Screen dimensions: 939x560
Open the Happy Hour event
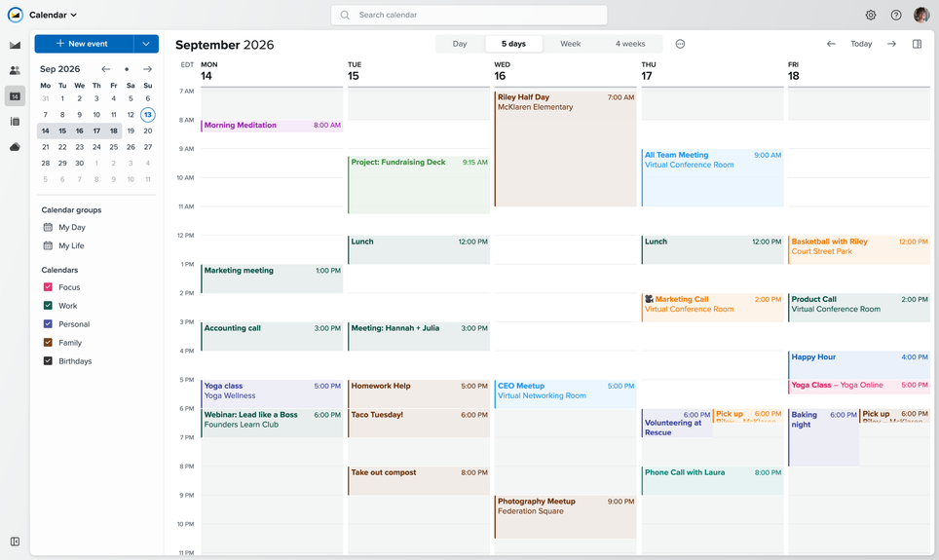pos(859,365)
